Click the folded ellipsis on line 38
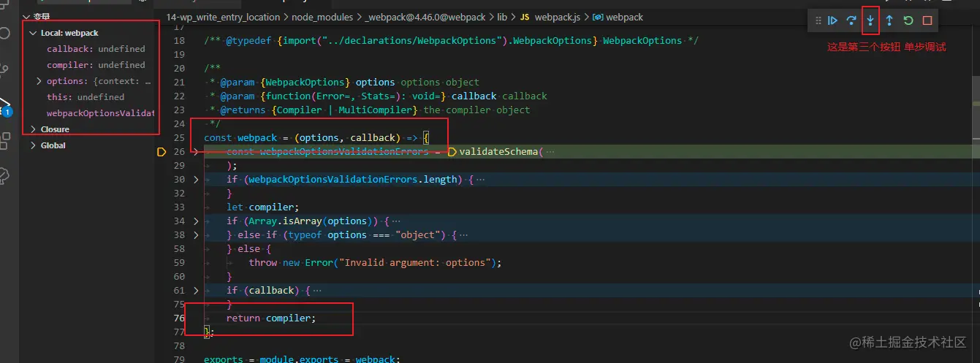The image size is (980, 363). [463, 235]
